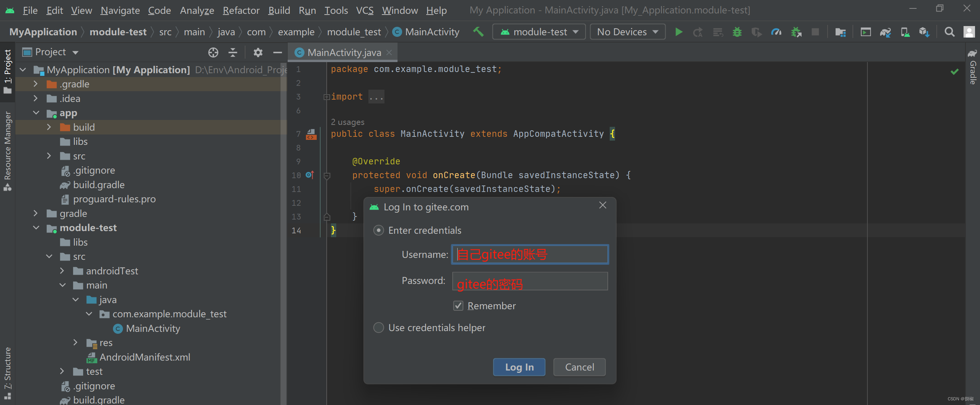Collapse the module-test module

point(36,228)
